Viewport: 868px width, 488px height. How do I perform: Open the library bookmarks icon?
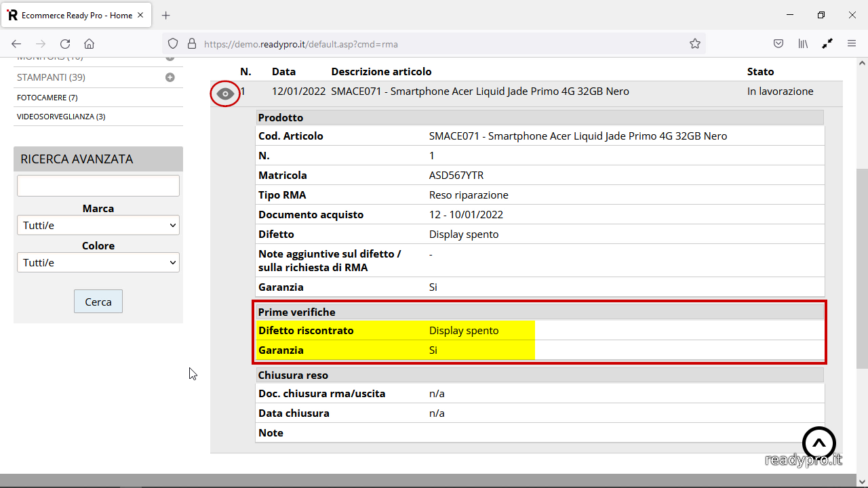[803, 44]
